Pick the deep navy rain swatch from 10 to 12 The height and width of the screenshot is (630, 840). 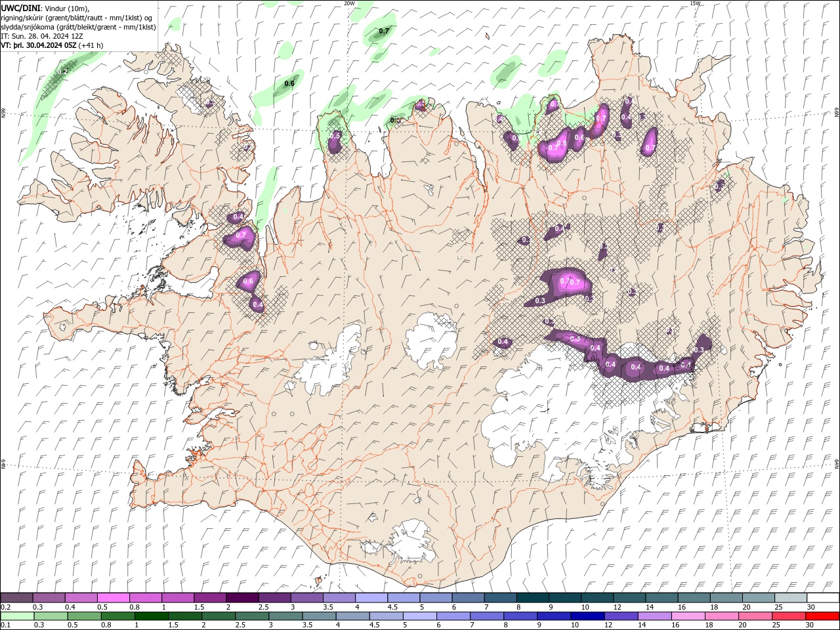pyautogui.click(x=587, y=616)
